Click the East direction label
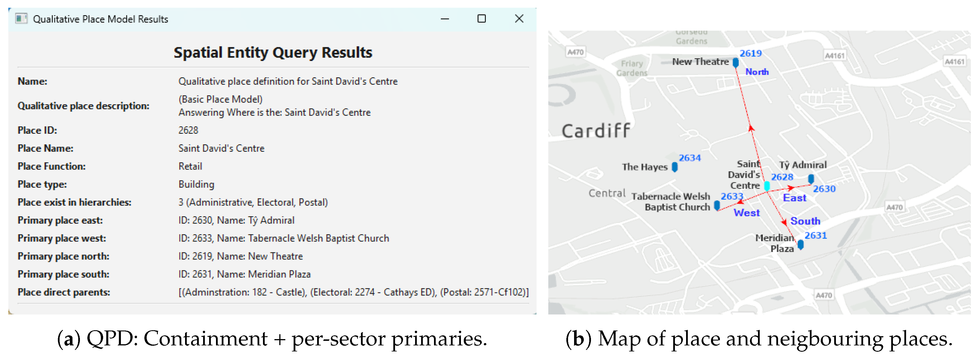 click(x=794, y=198)
